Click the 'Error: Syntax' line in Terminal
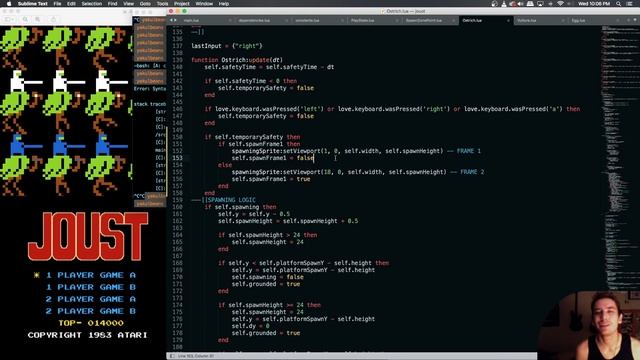 (x=150, y=89)
